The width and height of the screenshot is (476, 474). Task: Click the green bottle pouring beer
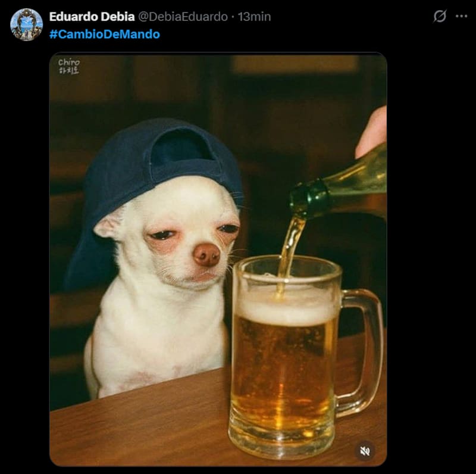pyautogui.click(x=337, y=188)
